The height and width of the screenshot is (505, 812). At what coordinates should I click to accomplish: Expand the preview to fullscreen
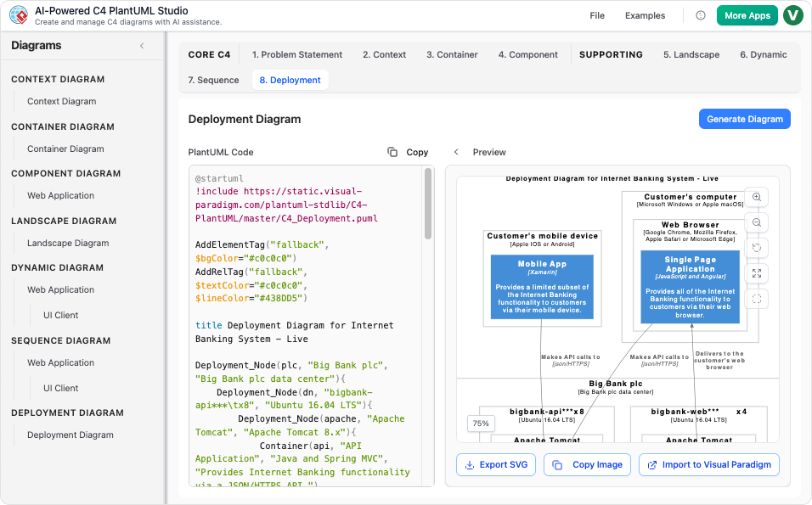pyautogui.click(x=756, y=273)
